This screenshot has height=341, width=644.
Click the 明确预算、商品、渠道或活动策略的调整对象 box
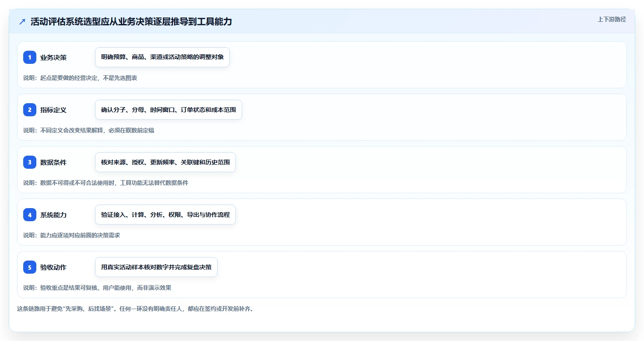point(162,57)
